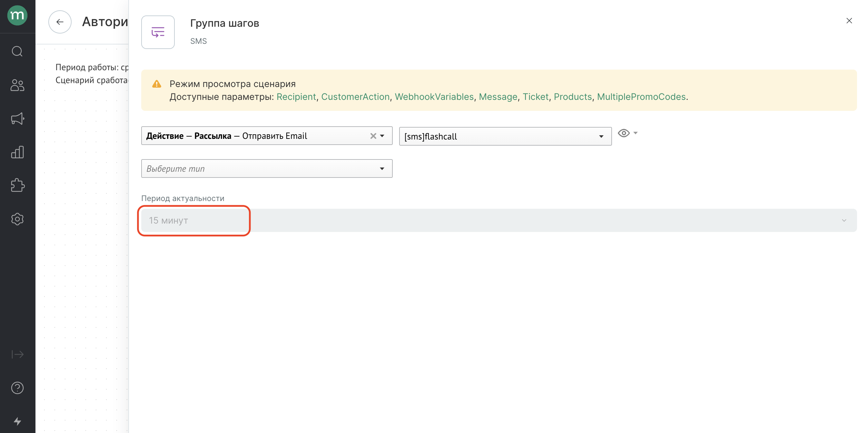Go back using the arrow button
The width and height of the screenshot is (868, 433).
pyautogui.click(x=60, y=22)
